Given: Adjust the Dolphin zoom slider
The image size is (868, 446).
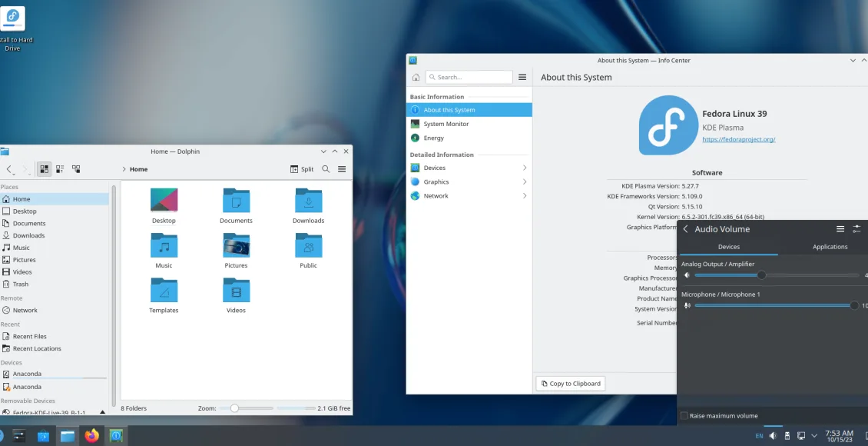Looking at the screenshot, I should [x=246, y=408].
